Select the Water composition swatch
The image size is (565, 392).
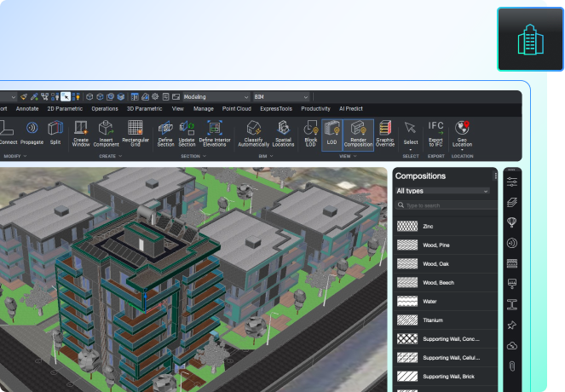tap(406, 301)
